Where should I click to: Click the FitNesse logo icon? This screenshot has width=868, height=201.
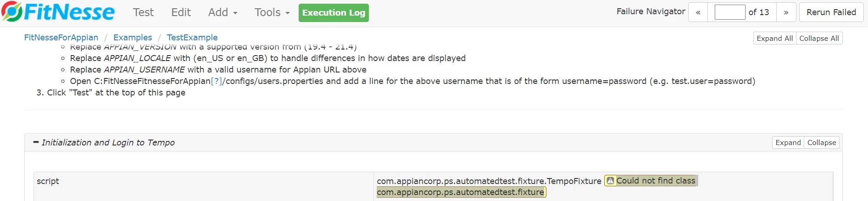(x=12, y=11)
